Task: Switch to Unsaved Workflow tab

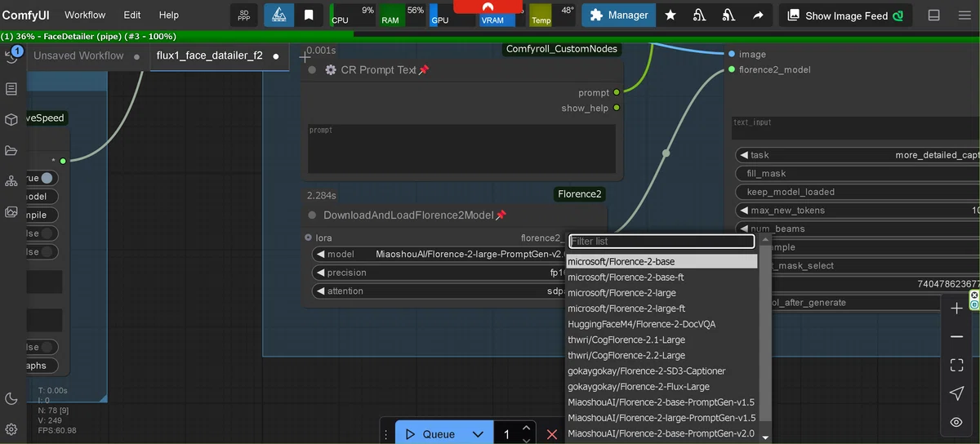Action: pos(78,56)
